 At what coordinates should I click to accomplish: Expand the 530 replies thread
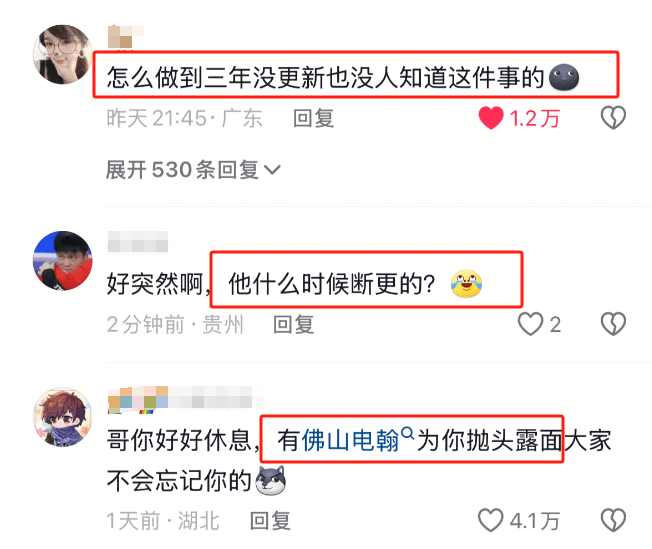(x=193, y=170)
